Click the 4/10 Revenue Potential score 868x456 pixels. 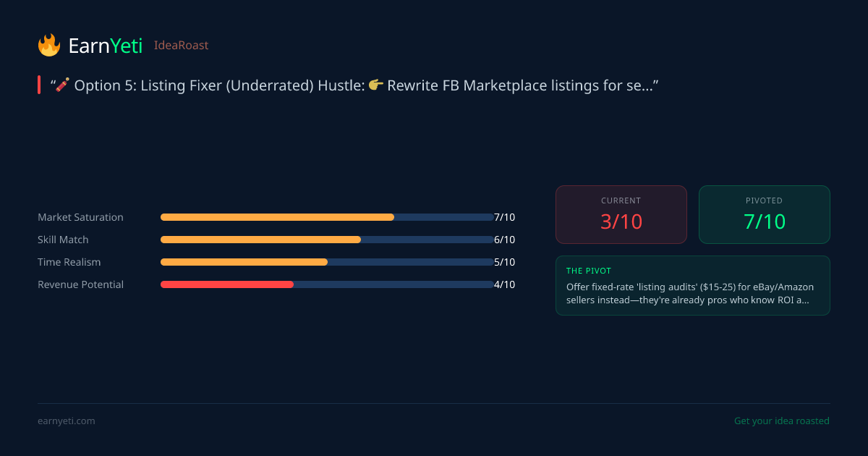click(x=504, y=284)
